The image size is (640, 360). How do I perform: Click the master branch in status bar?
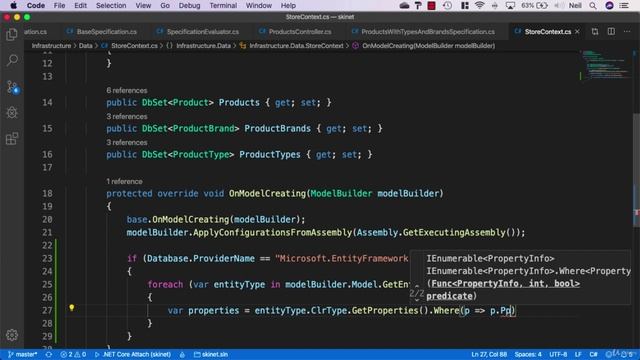pyautogui.click(x=22, y=354)
